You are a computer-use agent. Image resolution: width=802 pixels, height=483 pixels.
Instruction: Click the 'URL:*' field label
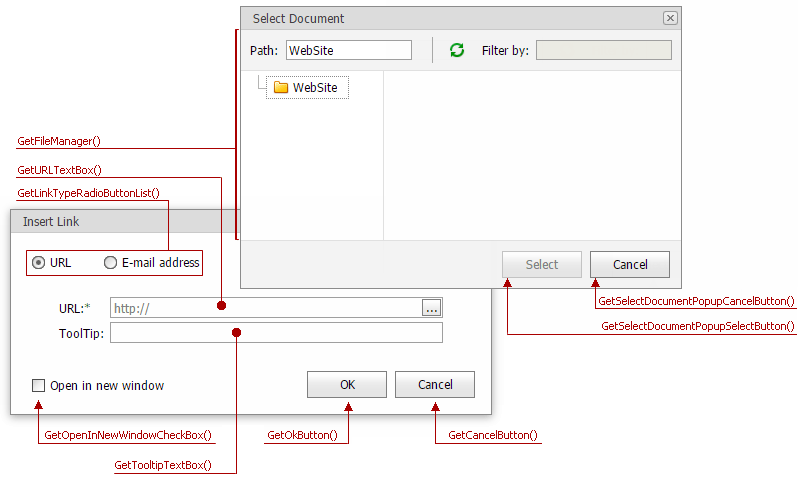75,309
